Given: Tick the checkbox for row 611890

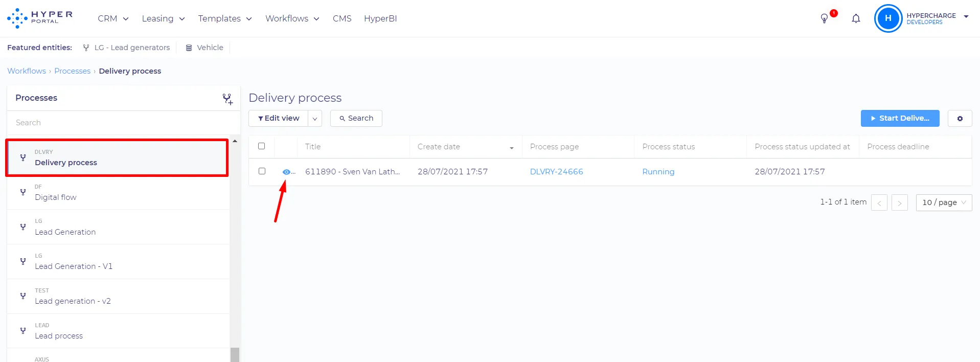Looking at the screenshot, I should pos(262,171).
